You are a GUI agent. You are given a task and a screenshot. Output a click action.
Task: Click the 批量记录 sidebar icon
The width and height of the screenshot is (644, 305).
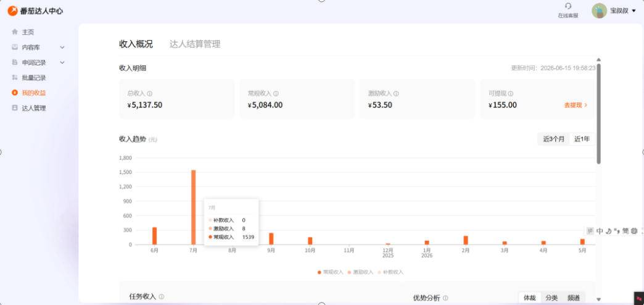[15, 78]
